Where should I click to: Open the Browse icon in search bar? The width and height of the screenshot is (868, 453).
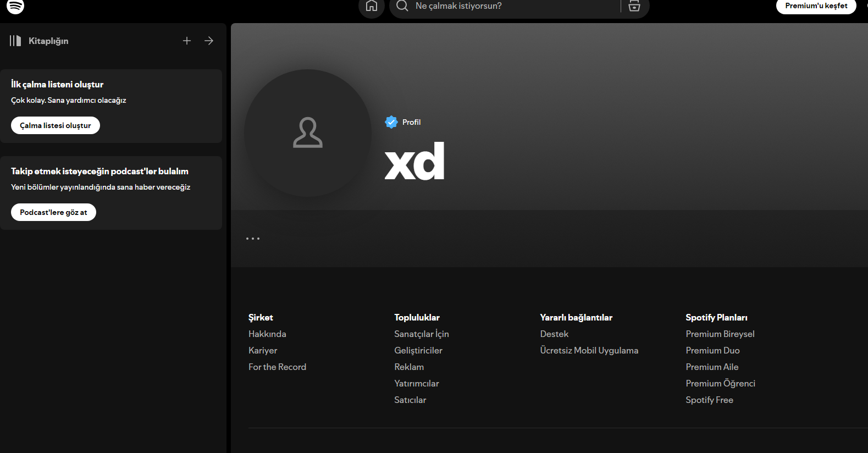pos(634,6)
